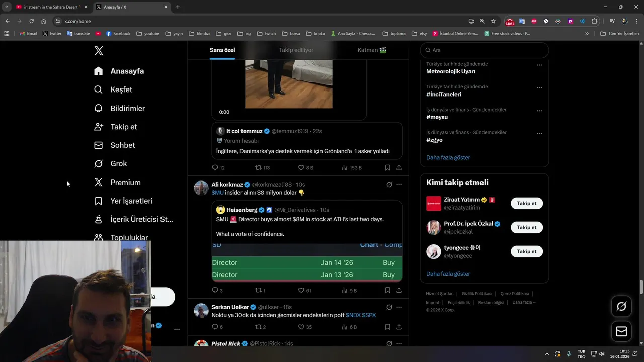Repost the post with 113 reposts

pos(262,168)
